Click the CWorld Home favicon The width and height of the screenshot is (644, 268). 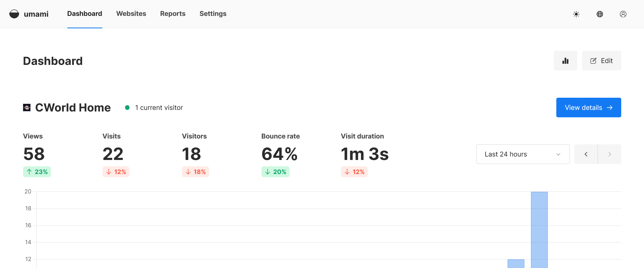(x=27, y=108)
